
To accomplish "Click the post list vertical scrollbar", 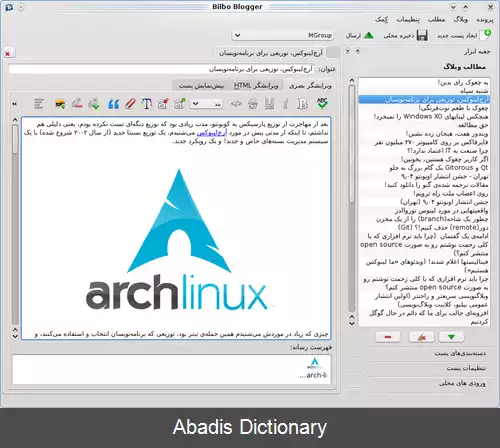I will pos(352,201).
